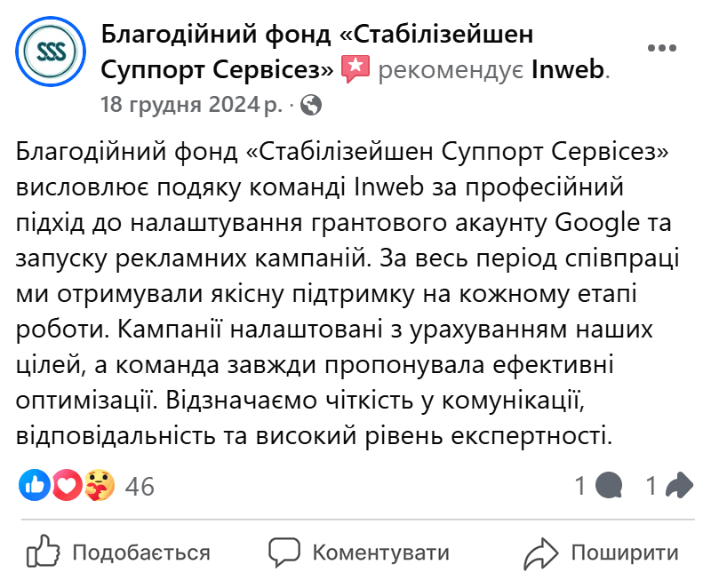The height and width of the screenshot is (588, 711).
Task: Click the thumbs-up reaction icon
Action: [33, 485]
